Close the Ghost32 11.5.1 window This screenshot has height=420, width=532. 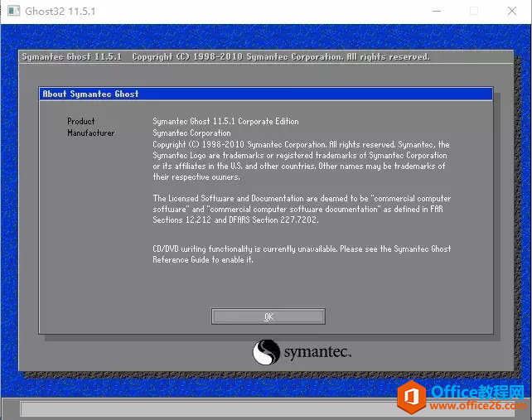[x=512, y=11]
